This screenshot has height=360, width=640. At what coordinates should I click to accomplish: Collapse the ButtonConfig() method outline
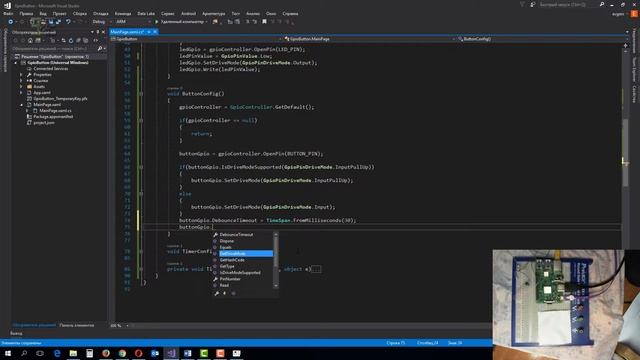(141, 94)
